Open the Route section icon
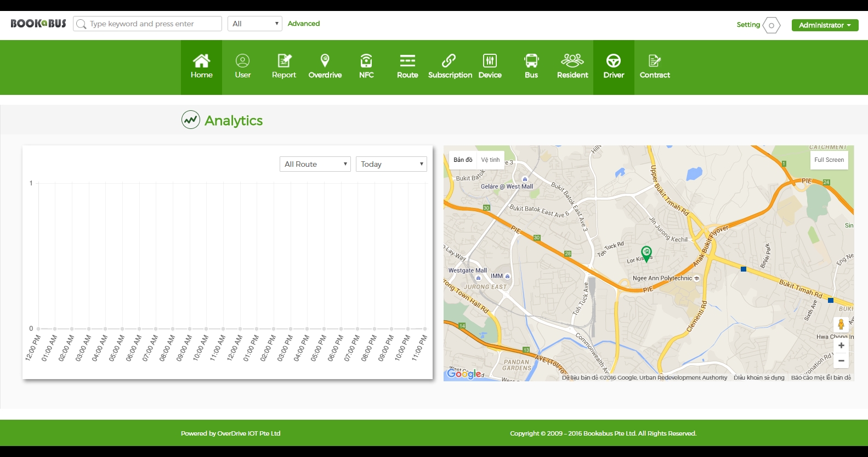This screenshot has height=457, width=868. [x=407, y=60]
